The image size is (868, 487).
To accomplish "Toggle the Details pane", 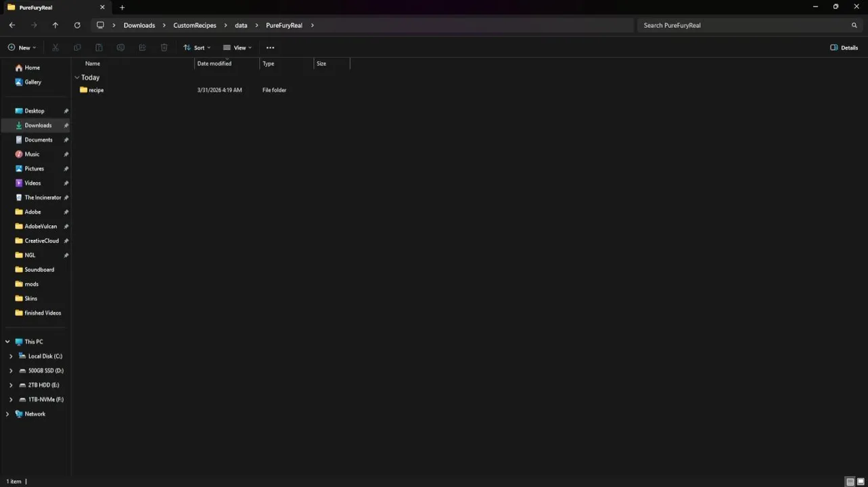I will (844, 47).
